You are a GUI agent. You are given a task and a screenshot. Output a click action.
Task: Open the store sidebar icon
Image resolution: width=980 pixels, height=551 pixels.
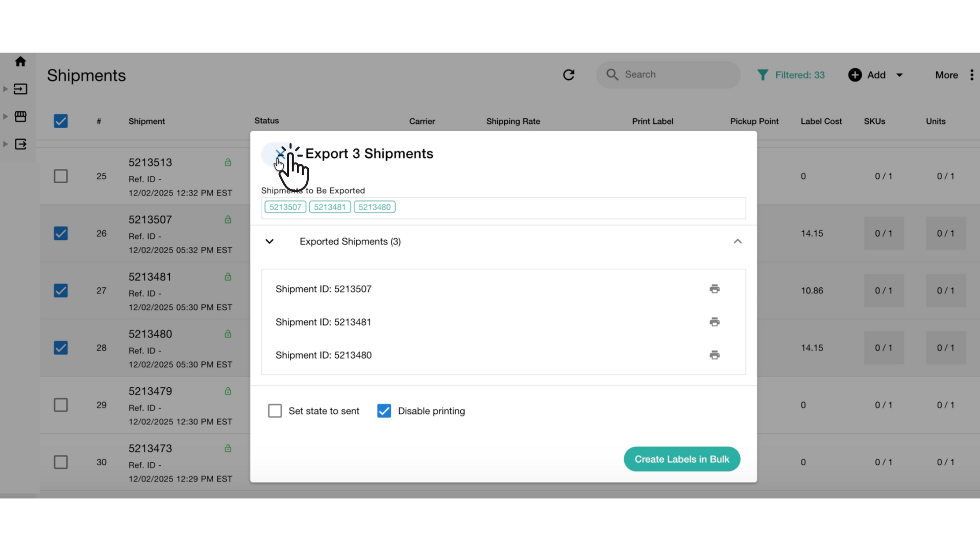[20, 116]
